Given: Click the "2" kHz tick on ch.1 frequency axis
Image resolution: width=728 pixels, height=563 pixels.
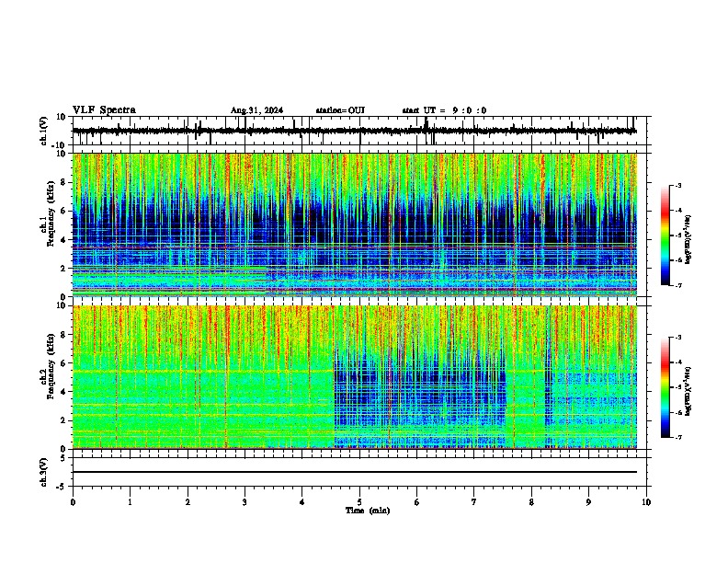Looking at the screenshot, I should tap(64, 269).
